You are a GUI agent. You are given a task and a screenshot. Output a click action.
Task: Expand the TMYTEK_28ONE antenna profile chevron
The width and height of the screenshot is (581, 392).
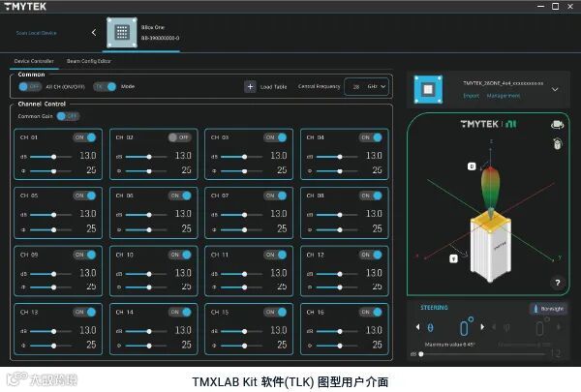pyautogui.click(x=555, y=89)
